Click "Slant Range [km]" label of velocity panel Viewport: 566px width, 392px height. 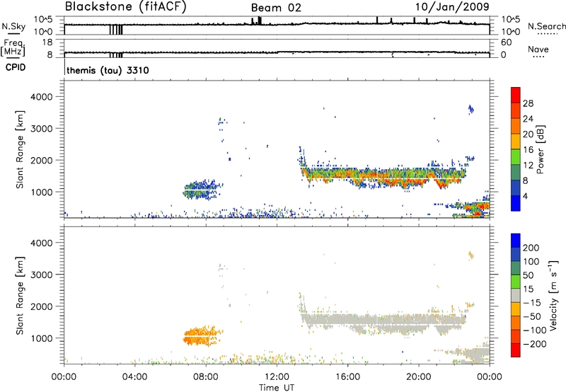click(20, 295)
